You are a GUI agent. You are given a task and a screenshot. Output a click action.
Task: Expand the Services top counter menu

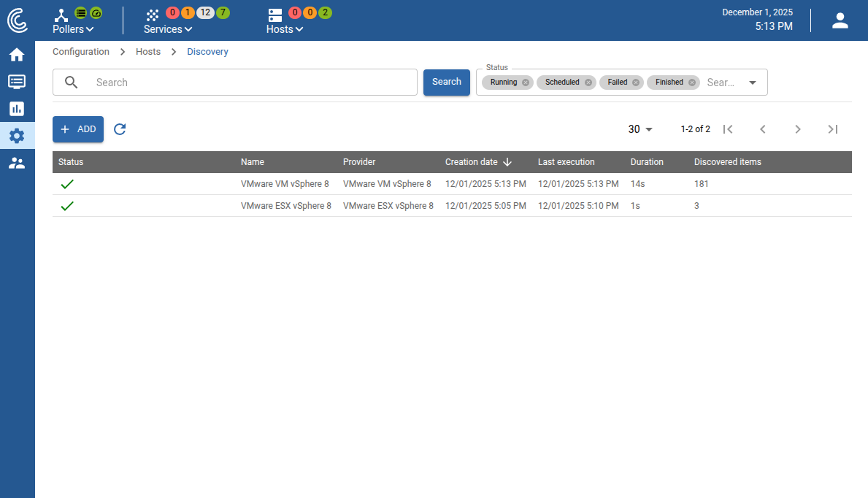pos(168,29)
